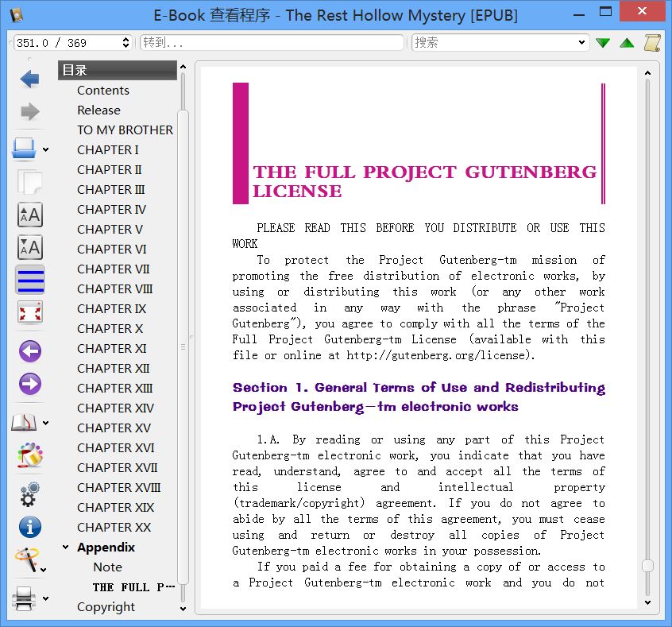
Task: Jump to CHAPTER IV
Action: coord(111,209)
